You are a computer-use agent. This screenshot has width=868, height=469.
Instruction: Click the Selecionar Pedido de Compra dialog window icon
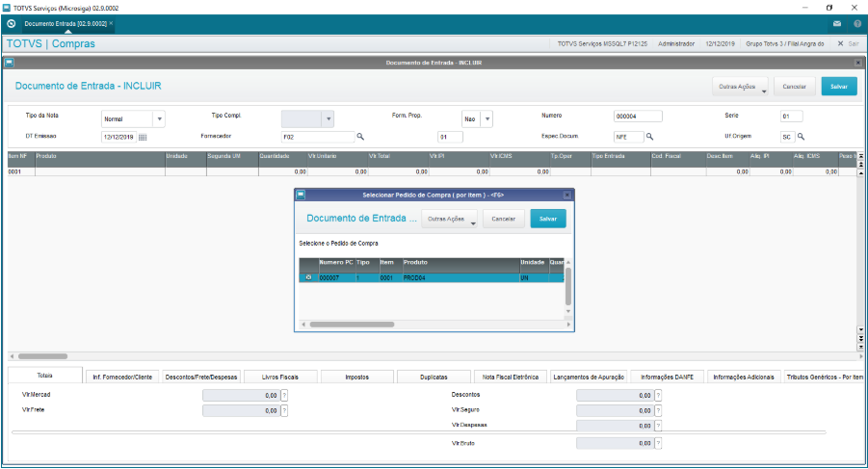(301, 195)
